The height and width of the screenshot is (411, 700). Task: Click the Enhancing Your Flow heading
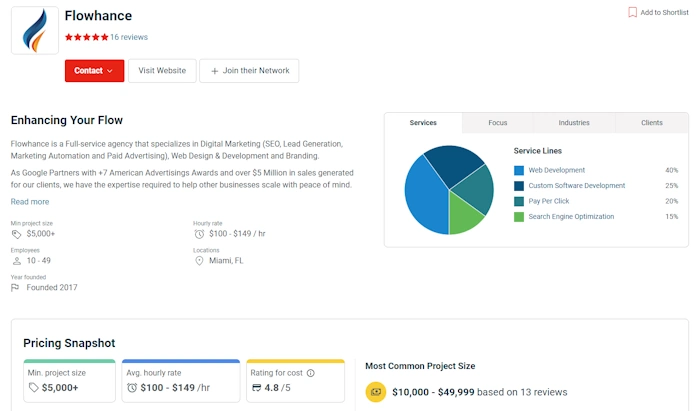click(x=67, y=120)
